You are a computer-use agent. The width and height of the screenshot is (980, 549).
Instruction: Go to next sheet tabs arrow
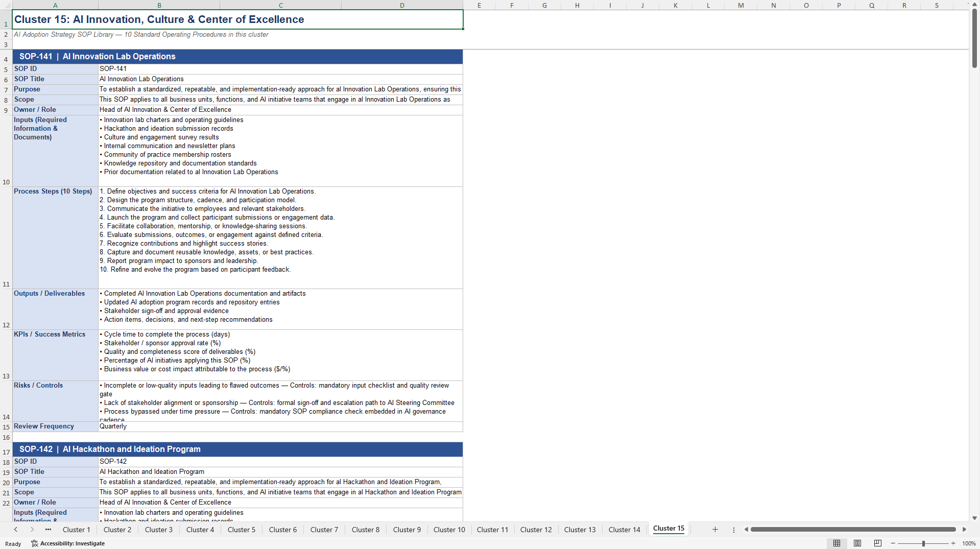32,530
